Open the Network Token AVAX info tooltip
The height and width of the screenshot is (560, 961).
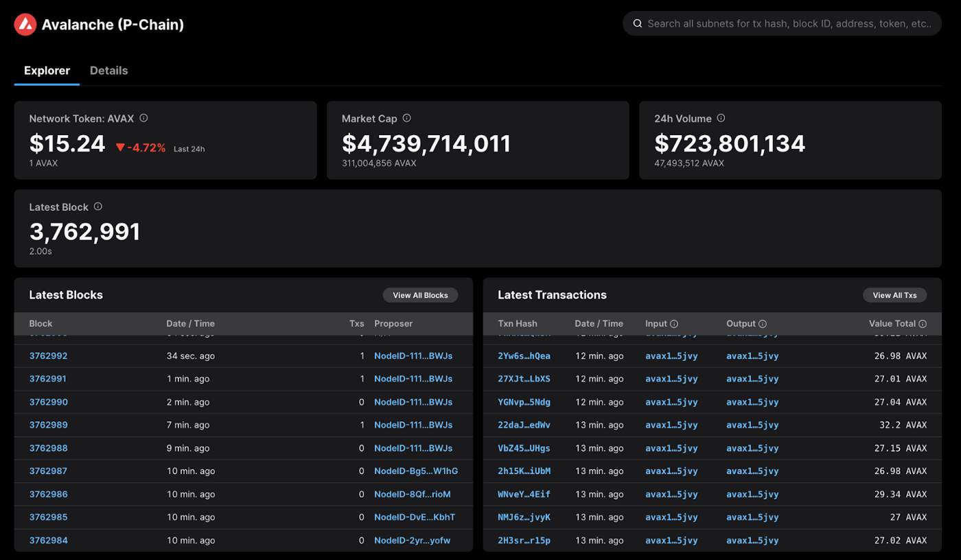[143, 118]
